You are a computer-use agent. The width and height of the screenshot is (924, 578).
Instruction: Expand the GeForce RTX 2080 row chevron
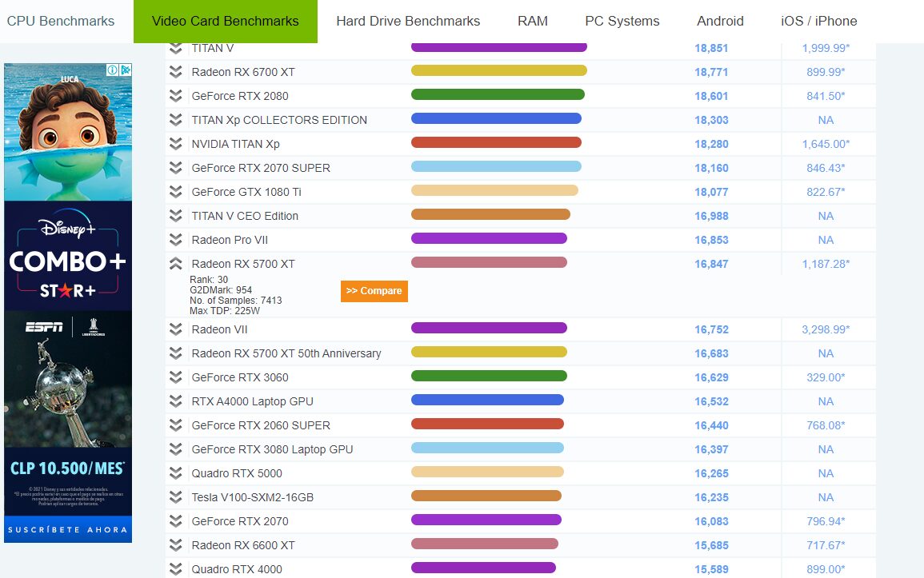click(x=176, y=96)
